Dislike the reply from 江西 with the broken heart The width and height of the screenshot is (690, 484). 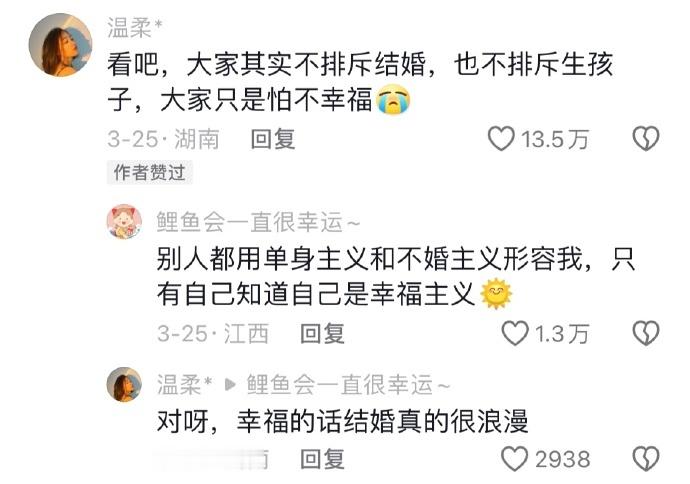pos(646,333)
